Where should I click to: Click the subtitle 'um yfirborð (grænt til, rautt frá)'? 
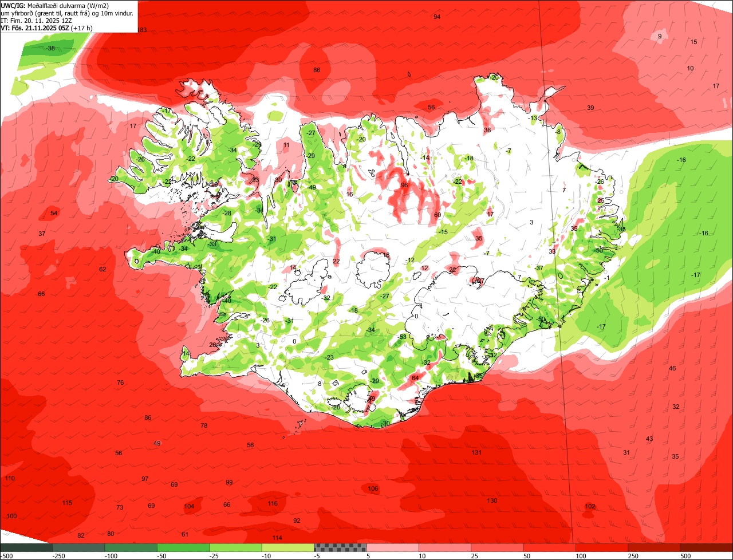click(x=46, y=13)
